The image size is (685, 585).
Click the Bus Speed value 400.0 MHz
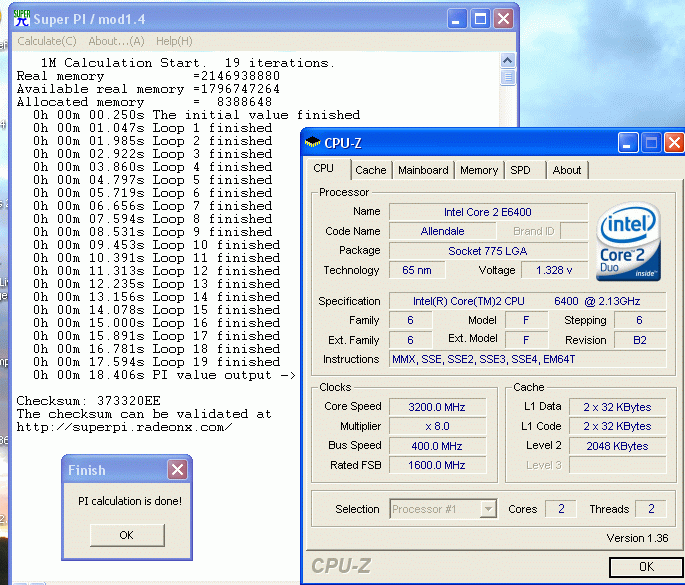point(437,446)
